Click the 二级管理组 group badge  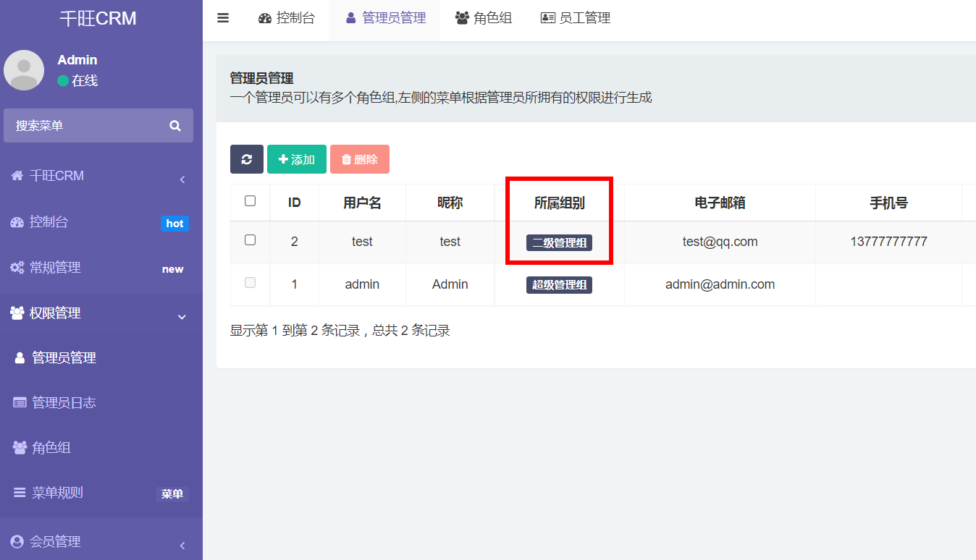coord(559,243)
